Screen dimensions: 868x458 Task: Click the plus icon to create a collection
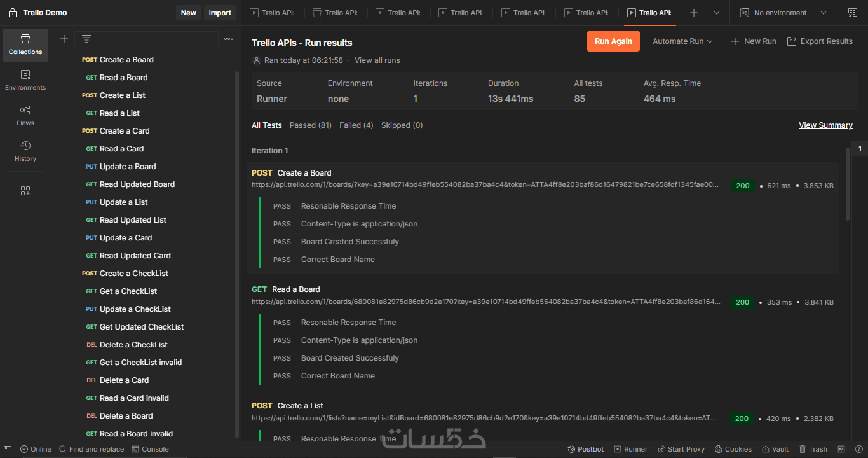pos(64,39)
